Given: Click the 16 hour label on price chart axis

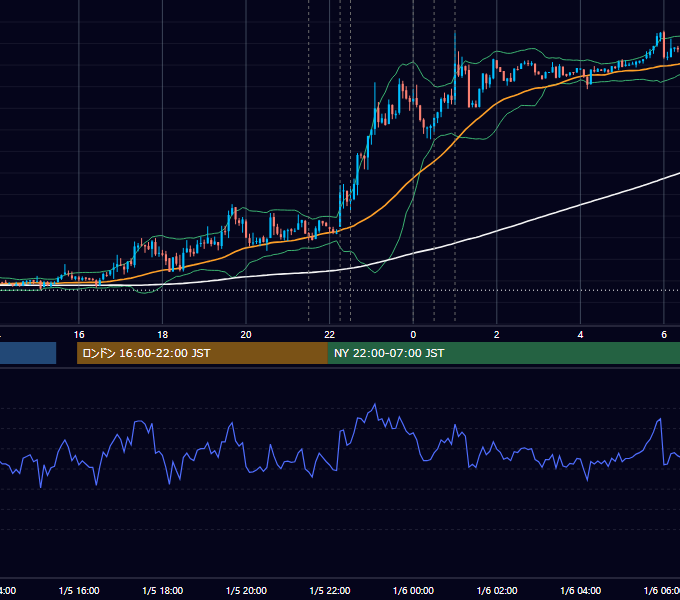Looking at the screenshot, I should (79, 335).
